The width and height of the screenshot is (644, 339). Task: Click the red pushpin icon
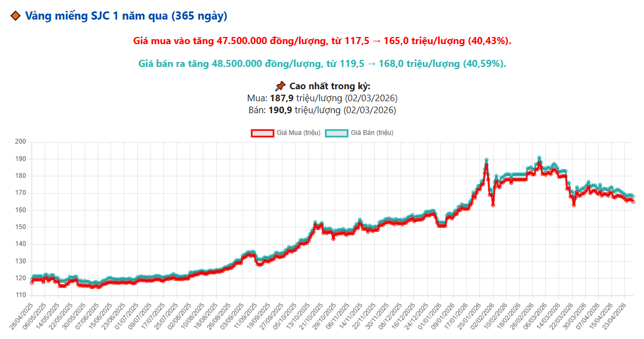pos(280,86)
